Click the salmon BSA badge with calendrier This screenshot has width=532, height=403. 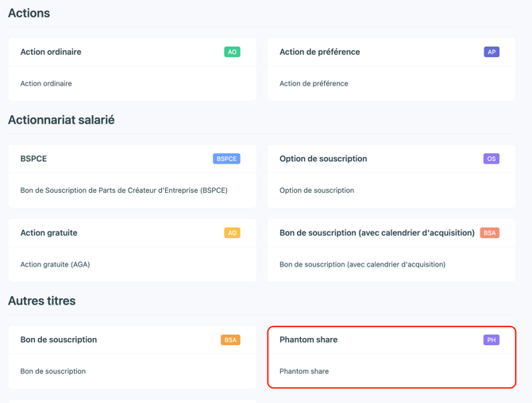490,233
